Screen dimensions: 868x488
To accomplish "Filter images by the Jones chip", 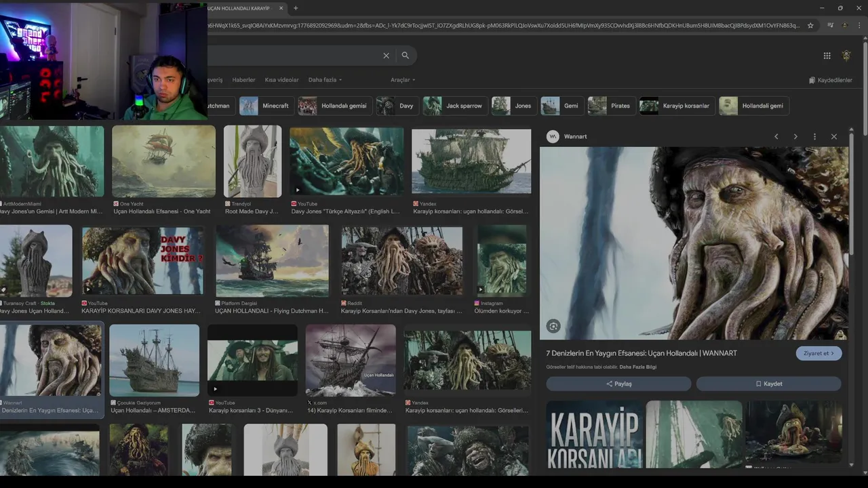I will pyautogui.click(x=514, y=106).
